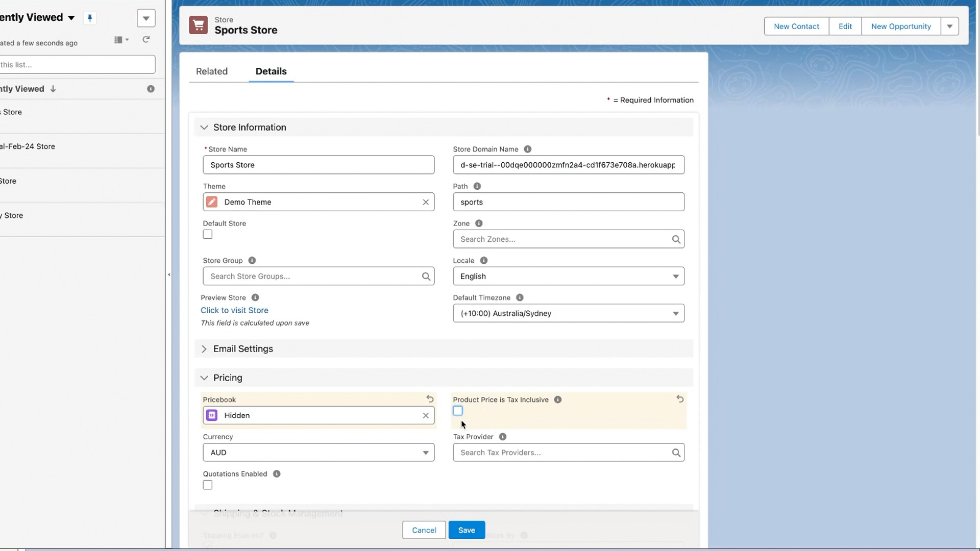
Task: Click Tax Provider search magnifier icon
Action: coord(676,453)
